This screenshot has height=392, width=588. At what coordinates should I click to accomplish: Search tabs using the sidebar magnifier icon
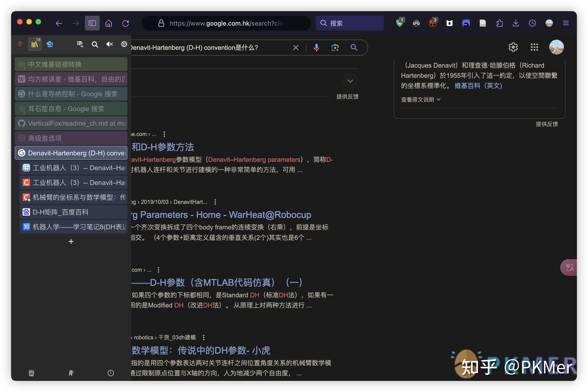(95, 44)
